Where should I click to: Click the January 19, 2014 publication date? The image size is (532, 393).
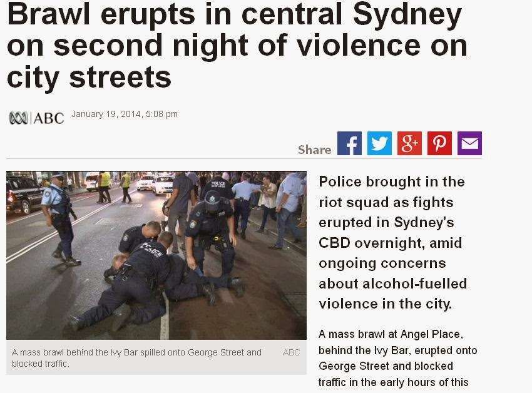106,114
